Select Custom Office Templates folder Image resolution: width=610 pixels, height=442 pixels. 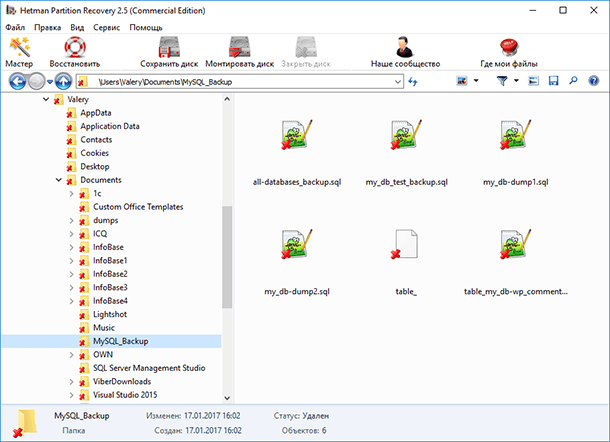[x=138, y=207]
